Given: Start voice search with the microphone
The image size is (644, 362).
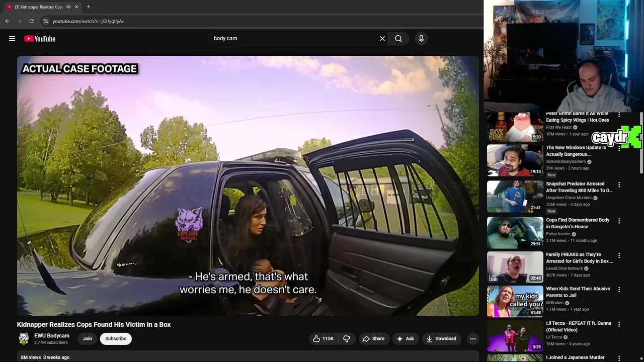Looking at the screenshot, I should tap(421, 38).
